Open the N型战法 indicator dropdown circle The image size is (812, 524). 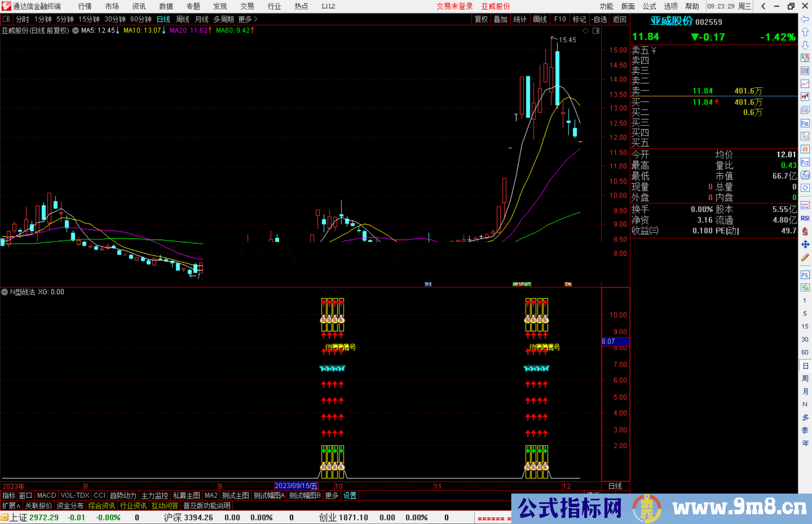(5, 292)
